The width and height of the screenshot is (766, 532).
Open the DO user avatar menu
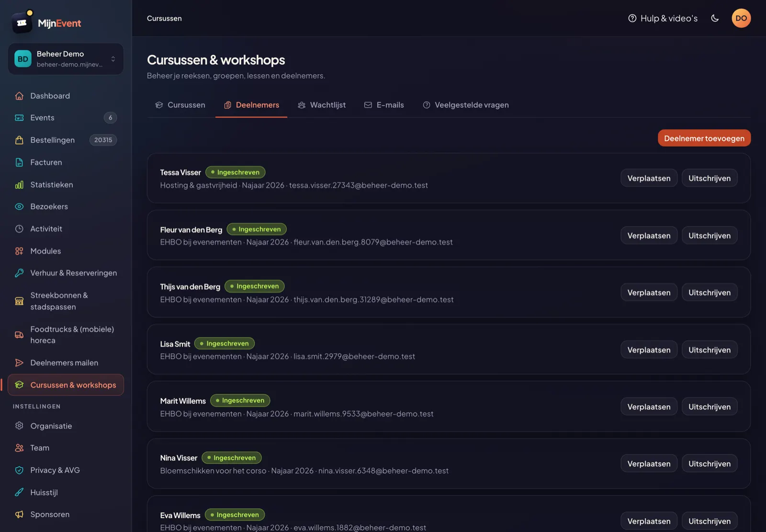[741, 18]
